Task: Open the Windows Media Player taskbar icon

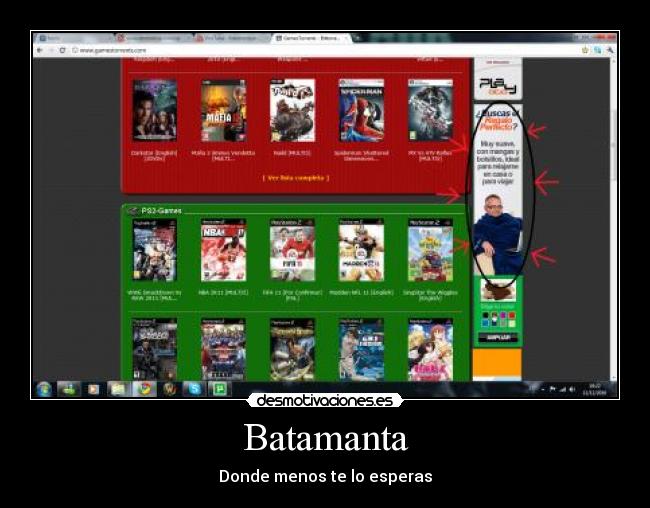Action: tap(94, 389)
